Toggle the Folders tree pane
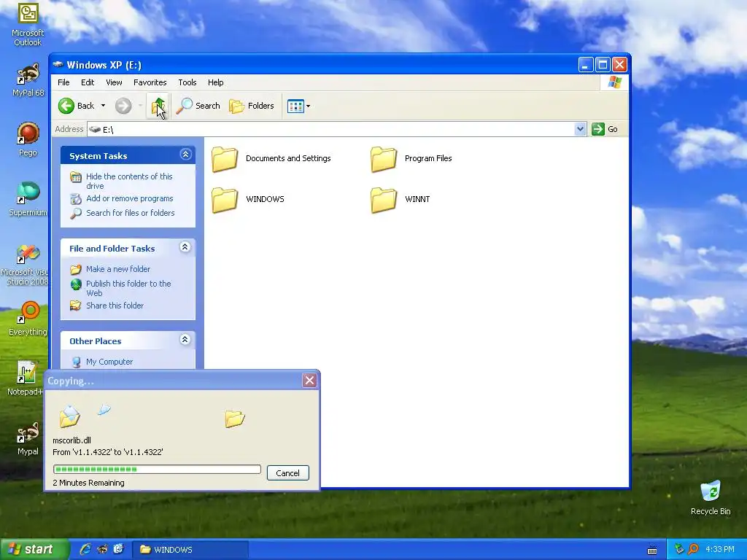The image size is (747, 560). tap(252, 106)
